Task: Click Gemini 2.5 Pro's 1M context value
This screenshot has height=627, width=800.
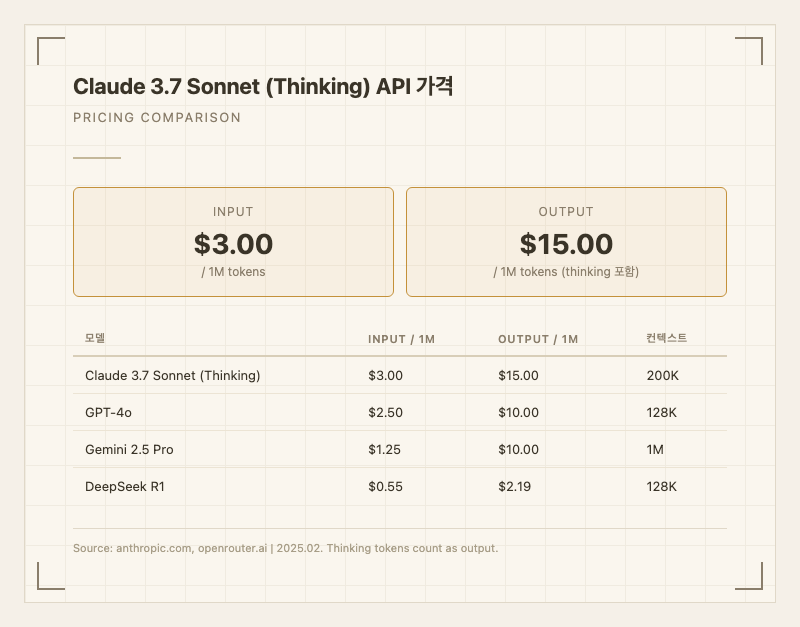Action: coord(656,449)
